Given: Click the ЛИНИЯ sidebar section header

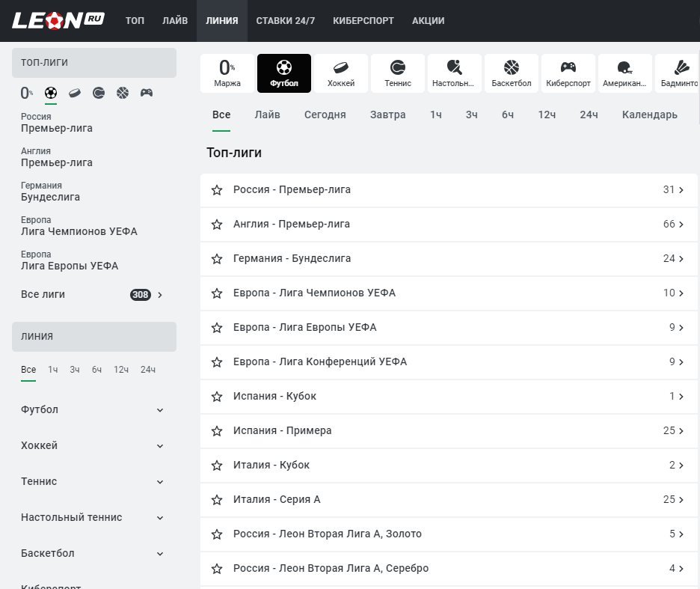Looking at the screenshot, I should click(x=94, y=337).
